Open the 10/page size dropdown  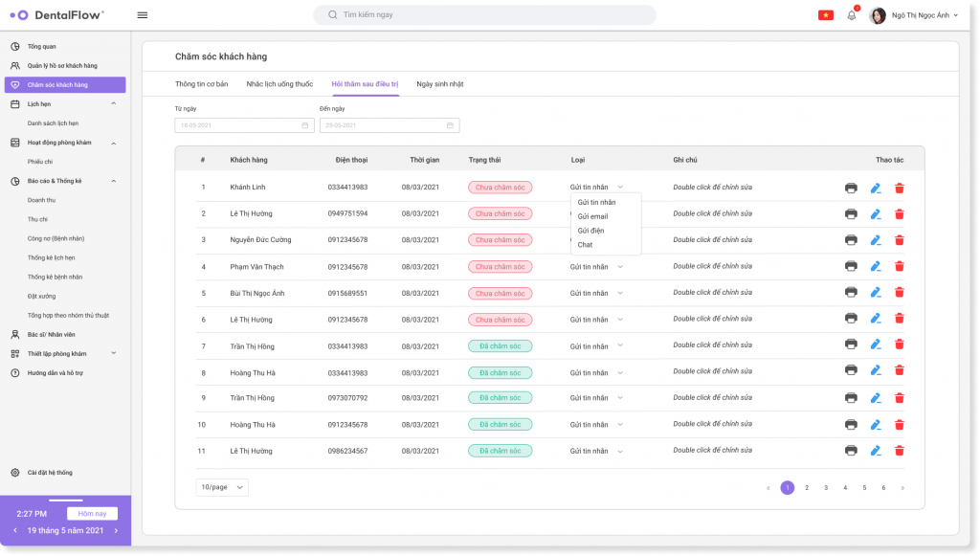tap(222, 487)
